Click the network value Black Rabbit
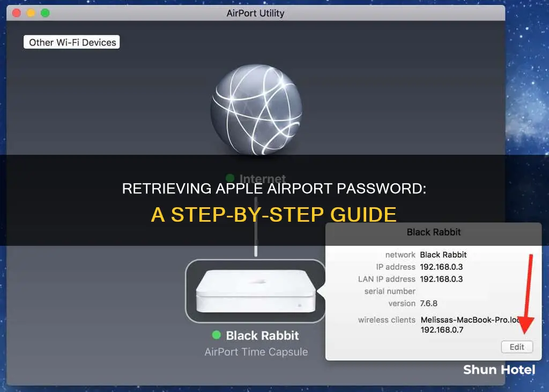 click(443, 254)
